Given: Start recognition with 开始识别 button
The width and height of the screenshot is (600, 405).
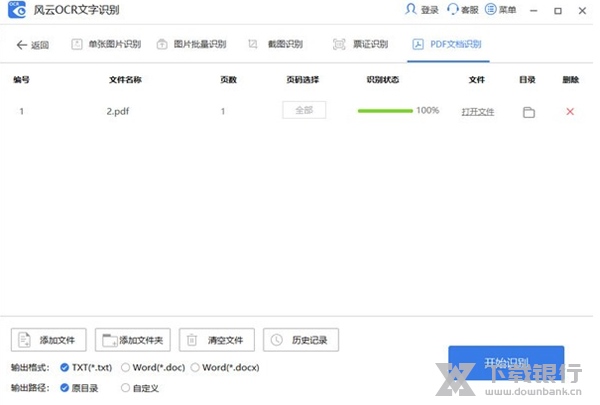Looking at the screenshot, I should (x=506, y=363).
